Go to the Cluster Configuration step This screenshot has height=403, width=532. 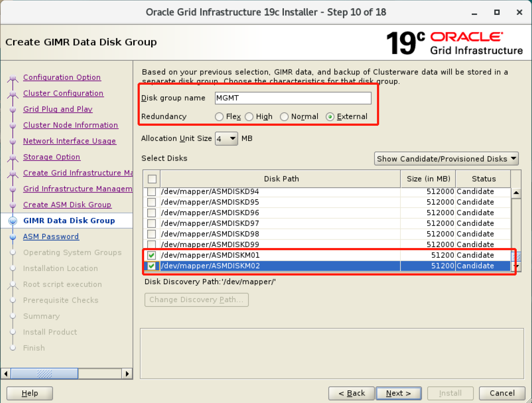63,93
